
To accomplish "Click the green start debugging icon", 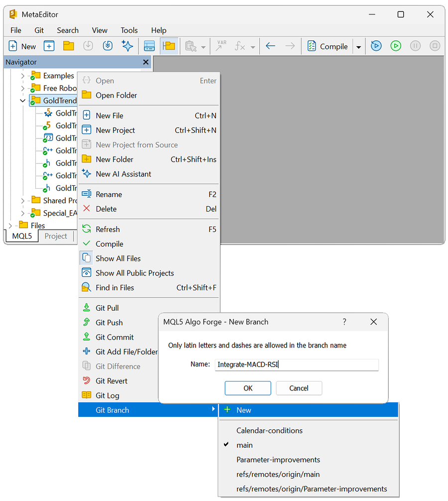I will click(x=396, y=46).
